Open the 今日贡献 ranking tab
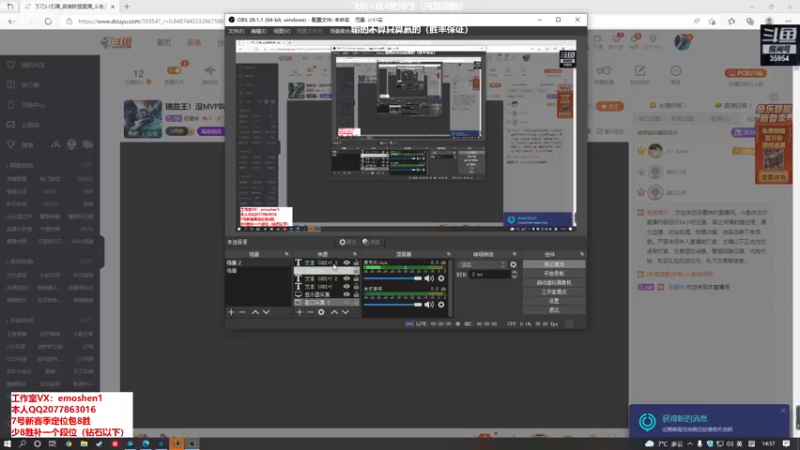Screen dimensions: 800x450 tap(649, 119)
